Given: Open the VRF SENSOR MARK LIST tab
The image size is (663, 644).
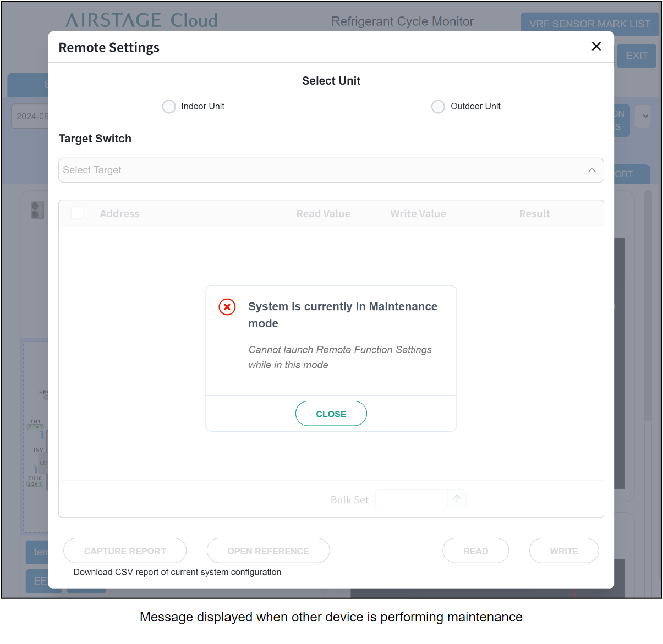Looking at the screenshot, I should click(x=589, y=24).
